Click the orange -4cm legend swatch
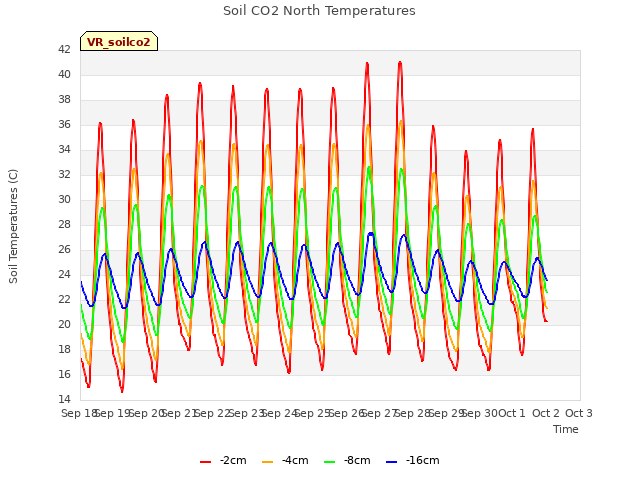The image size is (640, 480). click(267, 462)
